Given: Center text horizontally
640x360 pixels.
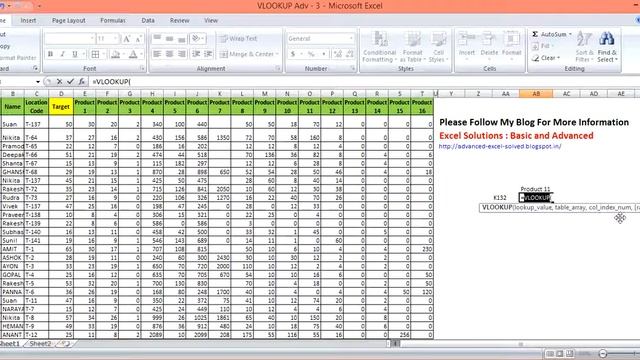Looking at the screenshot, I should point(169,54).
